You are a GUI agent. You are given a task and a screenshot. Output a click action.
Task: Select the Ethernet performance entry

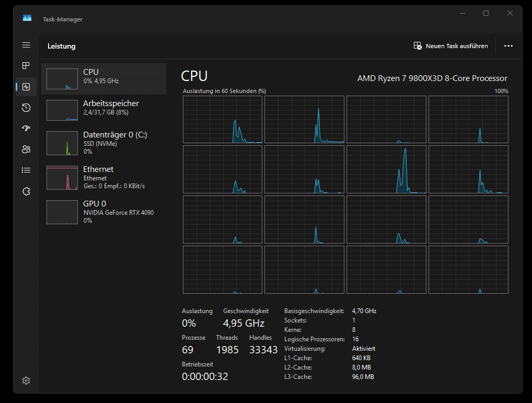click(x=104, y=177)
